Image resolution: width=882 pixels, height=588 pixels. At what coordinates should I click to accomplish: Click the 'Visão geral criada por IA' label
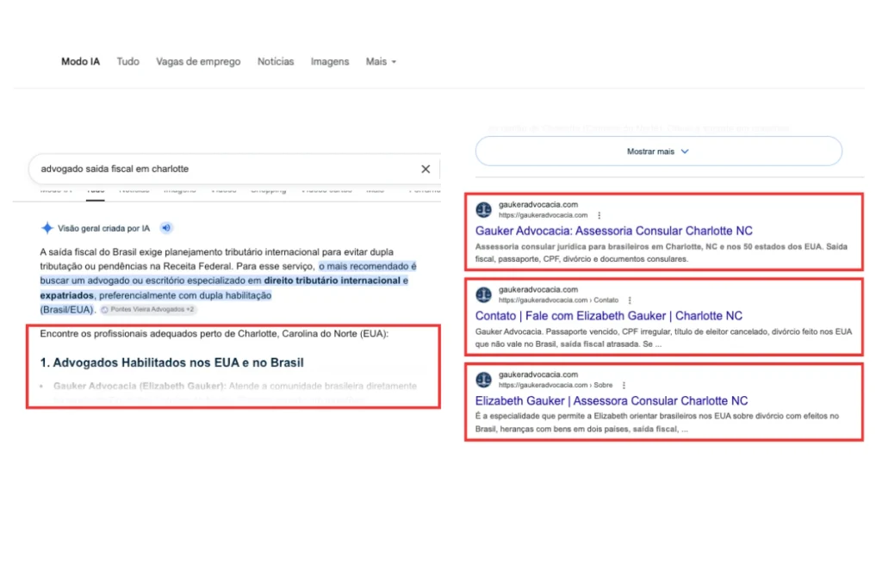click(103, 228)
